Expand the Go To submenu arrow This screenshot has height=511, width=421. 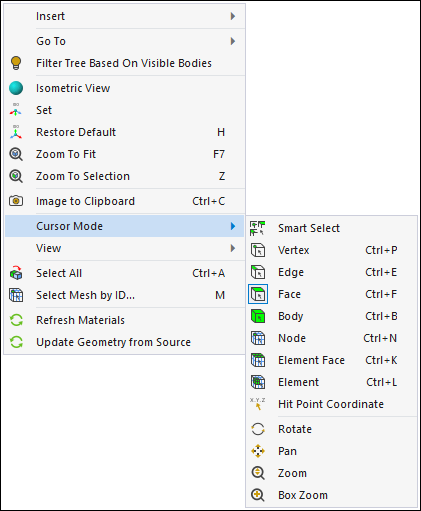[233, 41]
